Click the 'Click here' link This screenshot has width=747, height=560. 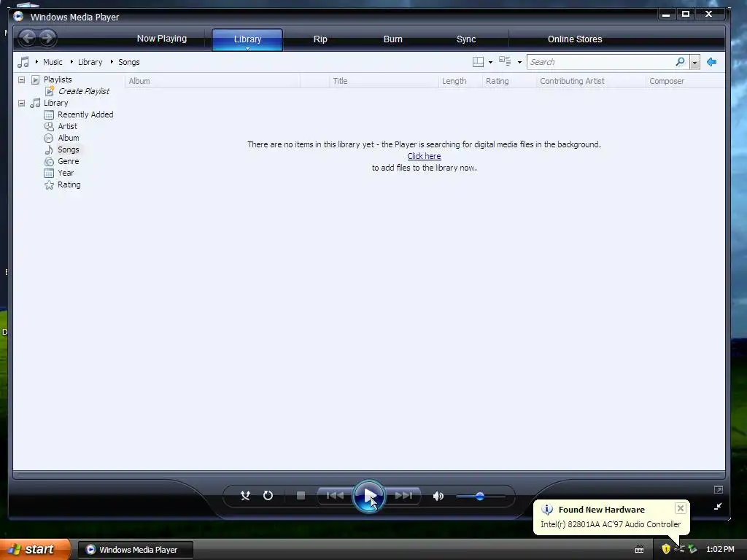pyautogui.click(x=424, y=156)
